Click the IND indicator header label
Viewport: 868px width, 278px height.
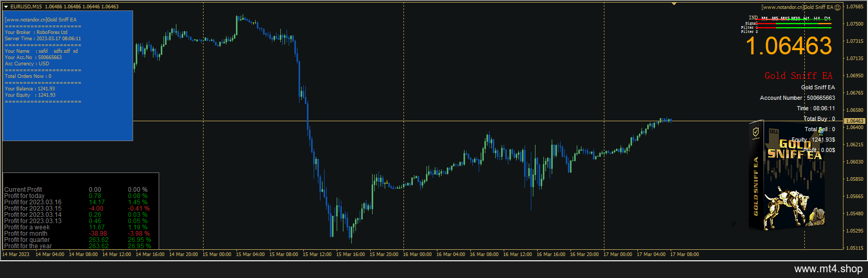[x=753, y=18]
